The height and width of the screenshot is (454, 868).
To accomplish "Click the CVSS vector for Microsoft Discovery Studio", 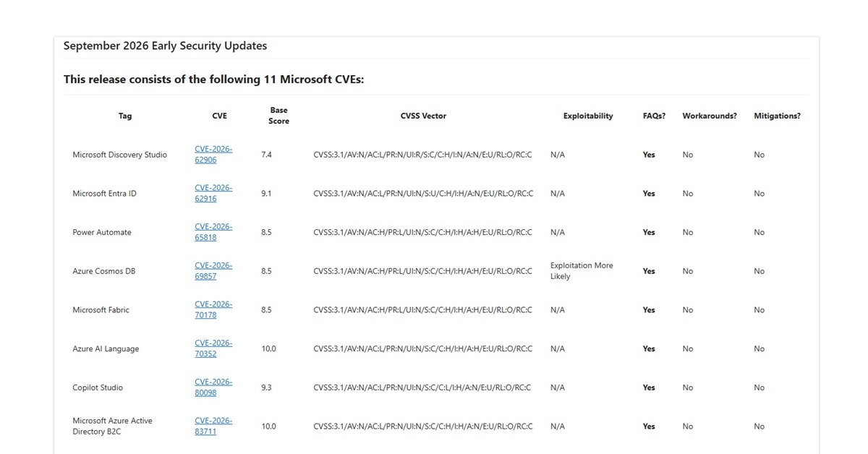I will click(x=422, y=155).
